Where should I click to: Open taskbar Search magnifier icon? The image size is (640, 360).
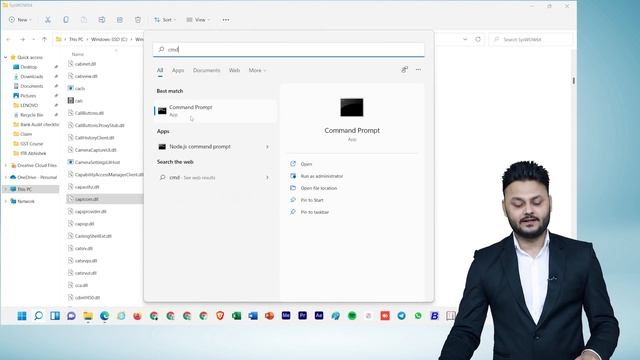tap(38, 316)
